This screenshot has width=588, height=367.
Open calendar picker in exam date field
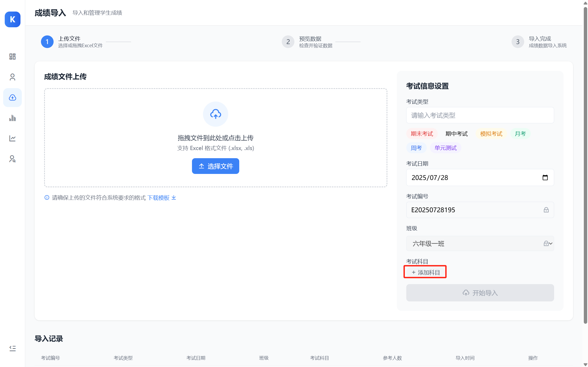coord(545,178)
